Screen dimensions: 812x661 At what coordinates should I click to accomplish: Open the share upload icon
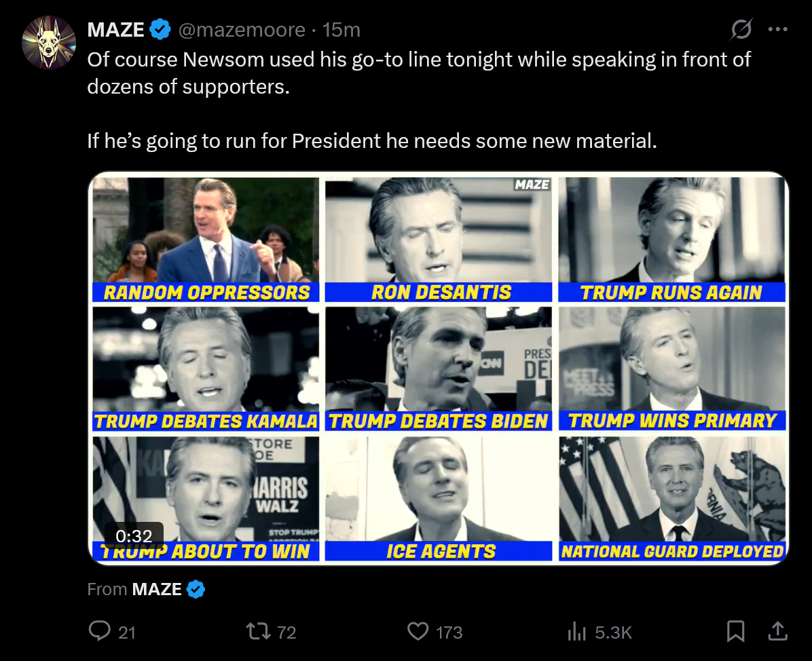click(x=777, y=632)
